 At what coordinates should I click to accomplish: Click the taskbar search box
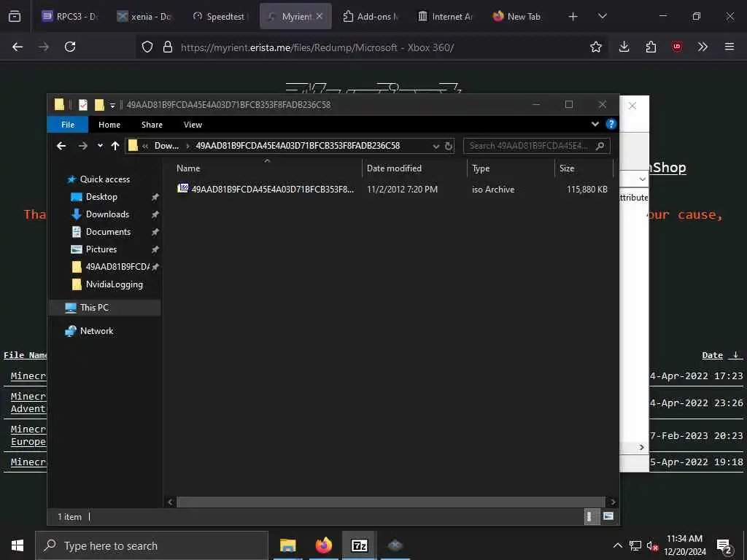(x=152, y=545)
